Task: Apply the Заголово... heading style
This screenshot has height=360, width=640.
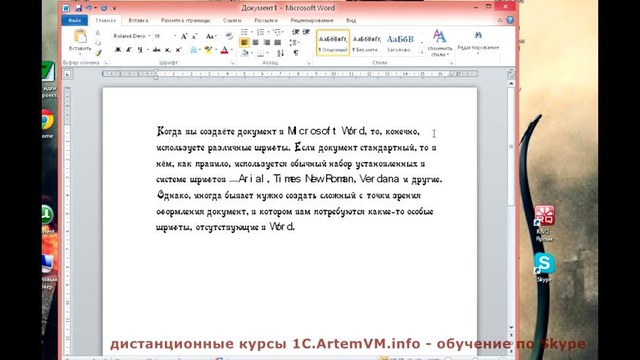Action: click(x=400, y=42)
